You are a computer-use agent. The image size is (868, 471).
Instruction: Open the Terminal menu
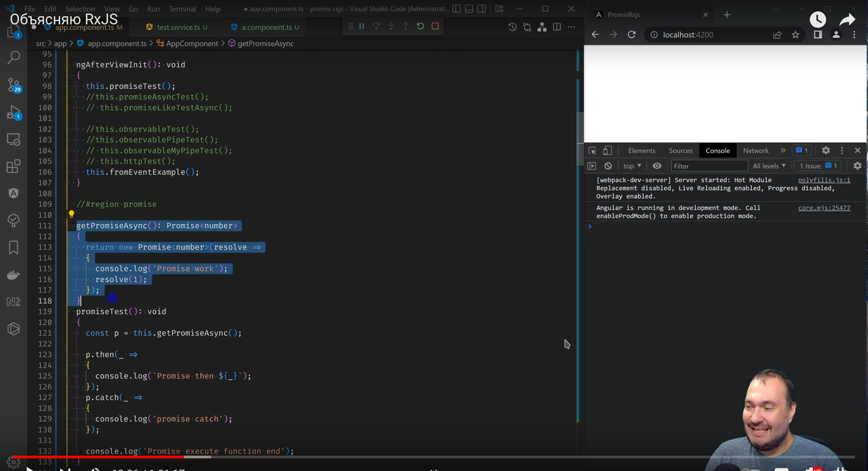182,9
